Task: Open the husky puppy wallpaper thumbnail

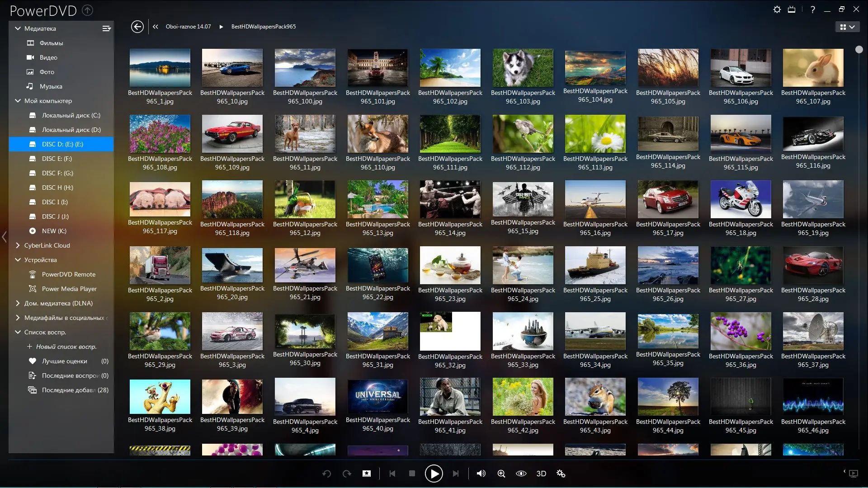Action: point(523,68)
